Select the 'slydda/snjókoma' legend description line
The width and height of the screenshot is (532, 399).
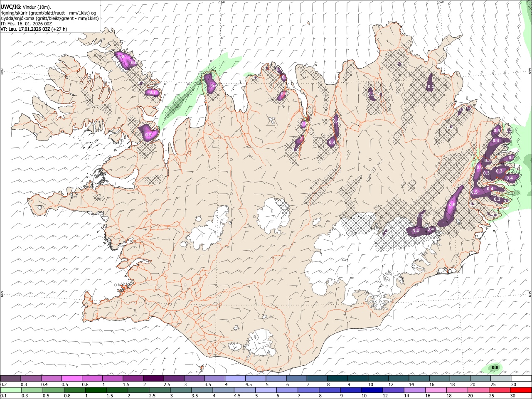[49, 18]
